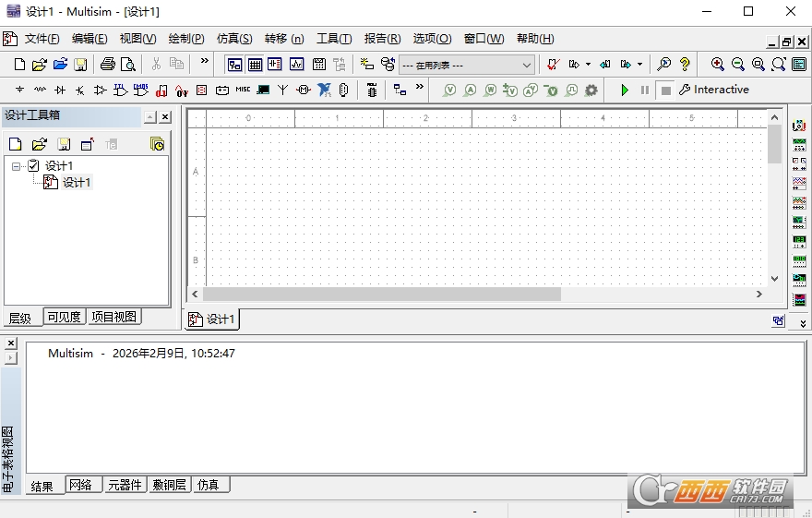
Task: Open probe settings gear icon
Action: (591, 90)
